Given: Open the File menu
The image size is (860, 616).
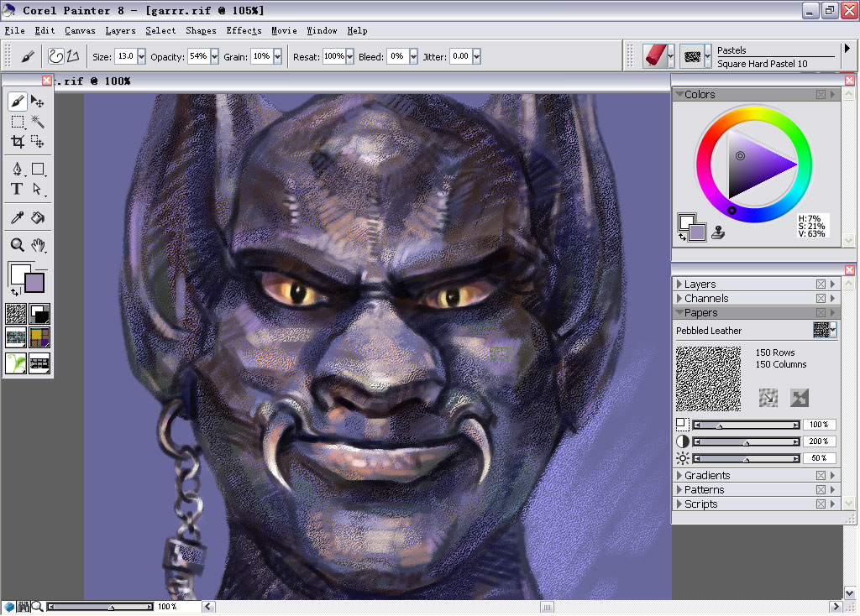Looking at the screenshot, I should (x=15, y=31).
